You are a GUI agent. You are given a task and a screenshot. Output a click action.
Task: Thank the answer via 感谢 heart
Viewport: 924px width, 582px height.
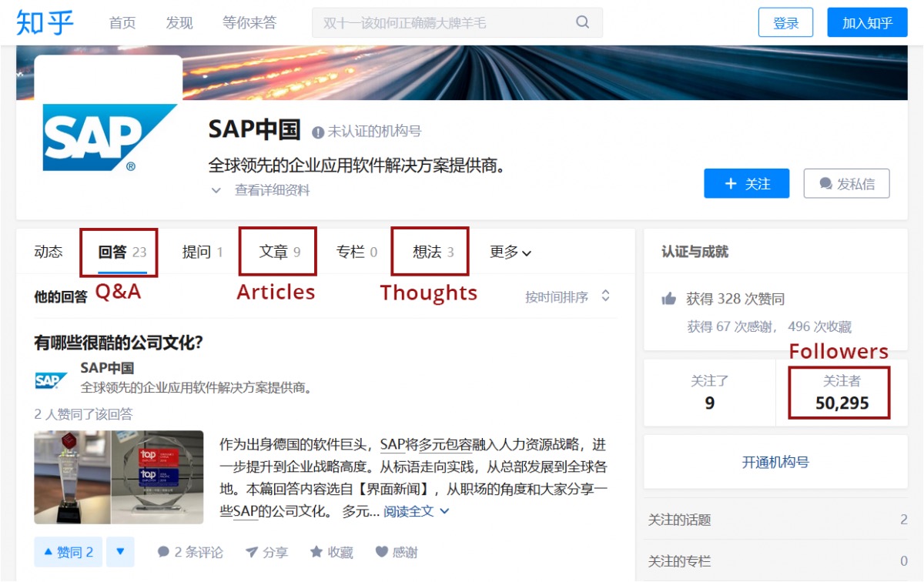397,552
